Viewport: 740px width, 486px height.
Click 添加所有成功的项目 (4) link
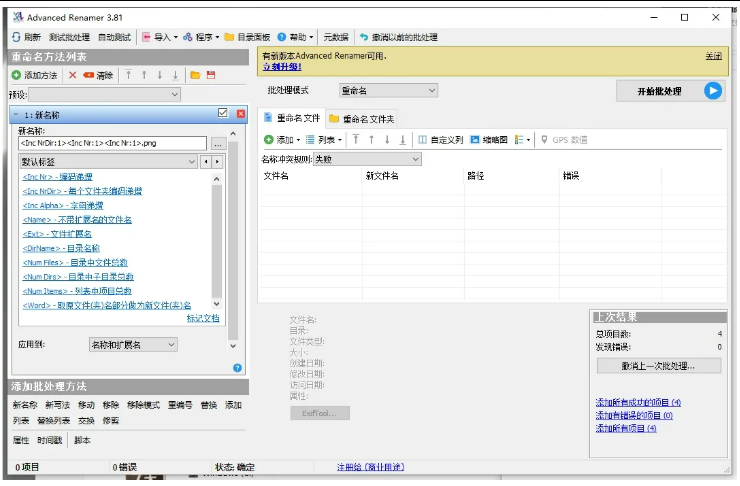[638, 402]
